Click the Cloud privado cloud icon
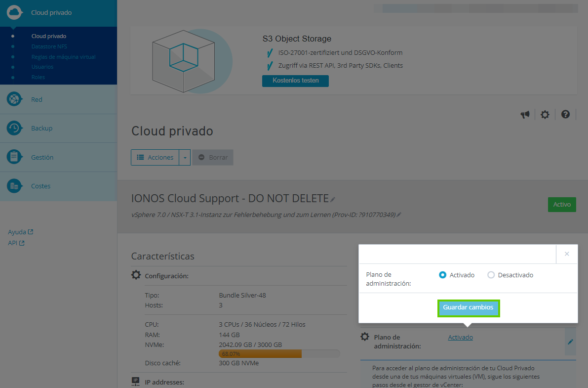The height and width of the screenshot is (388, 588). [x=15, y=12]
